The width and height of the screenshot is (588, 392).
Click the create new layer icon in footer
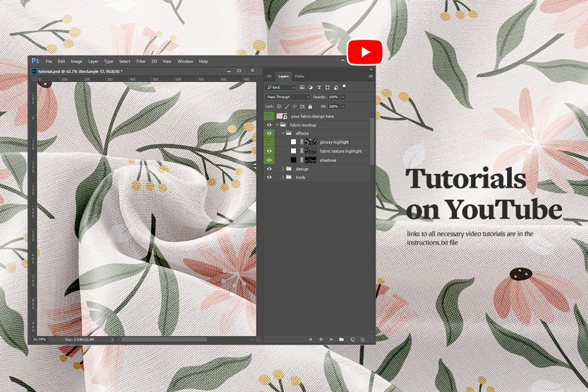pyautogui.click(x=352, y=339)
